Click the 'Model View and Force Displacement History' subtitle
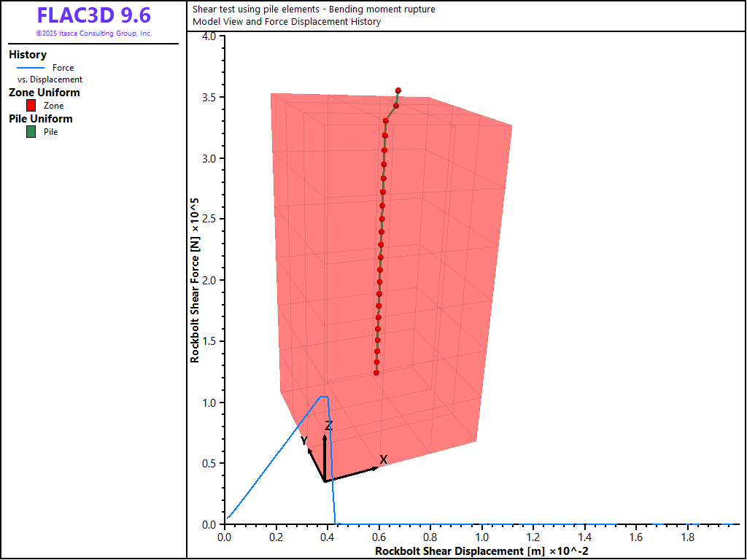This screenshot has width=747, height=560. pos(287,22)
